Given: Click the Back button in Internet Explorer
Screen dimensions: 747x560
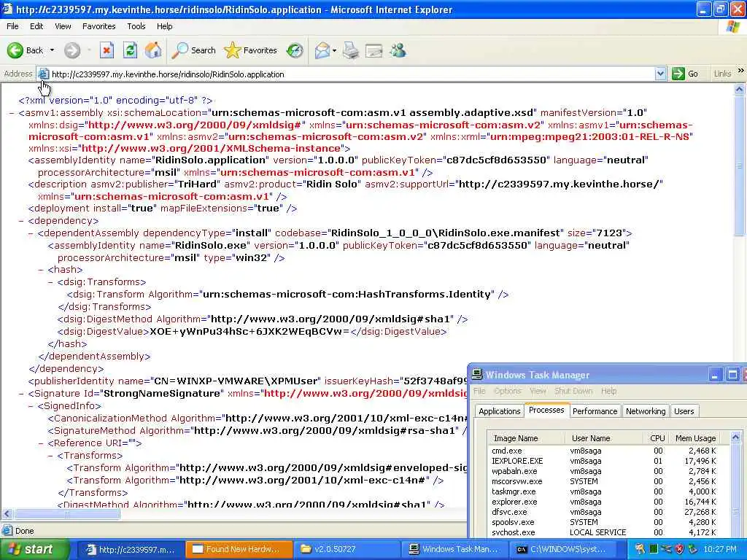Looking at the screenshot, I should tap(26, 50).
